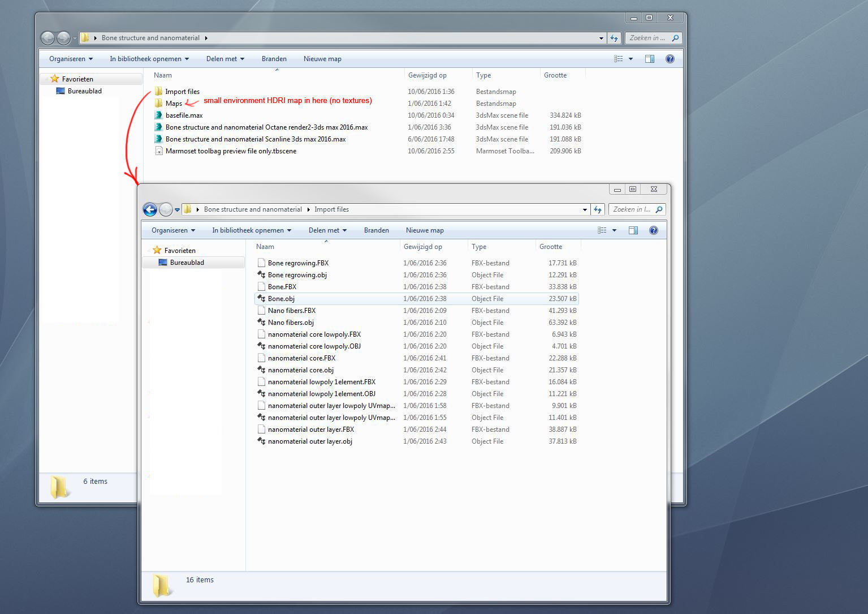The image size is (868, 614).
Task: Change view icon in back window
Action: tap(619, 59)
